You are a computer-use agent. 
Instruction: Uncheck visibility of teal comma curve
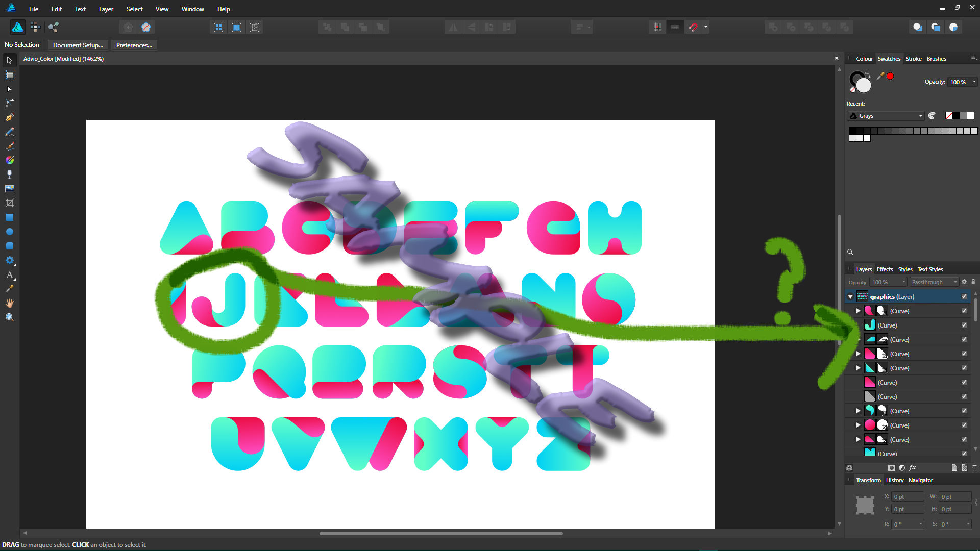coord(964,411)
